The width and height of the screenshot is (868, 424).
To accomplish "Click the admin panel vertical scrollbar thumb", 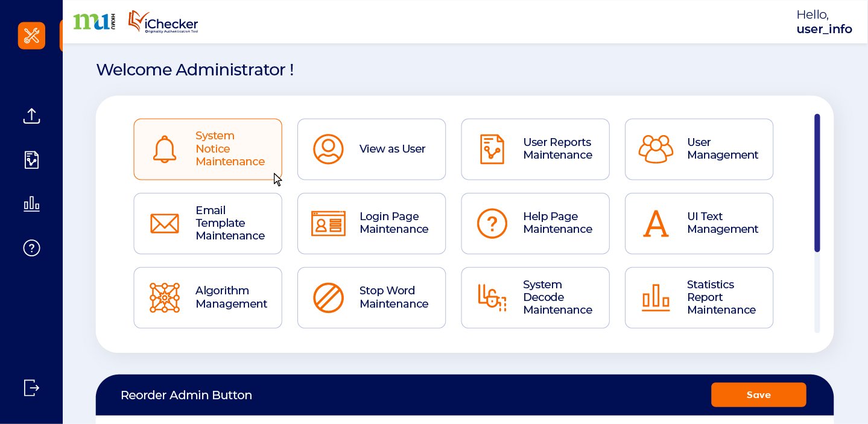I will (817, 183).
